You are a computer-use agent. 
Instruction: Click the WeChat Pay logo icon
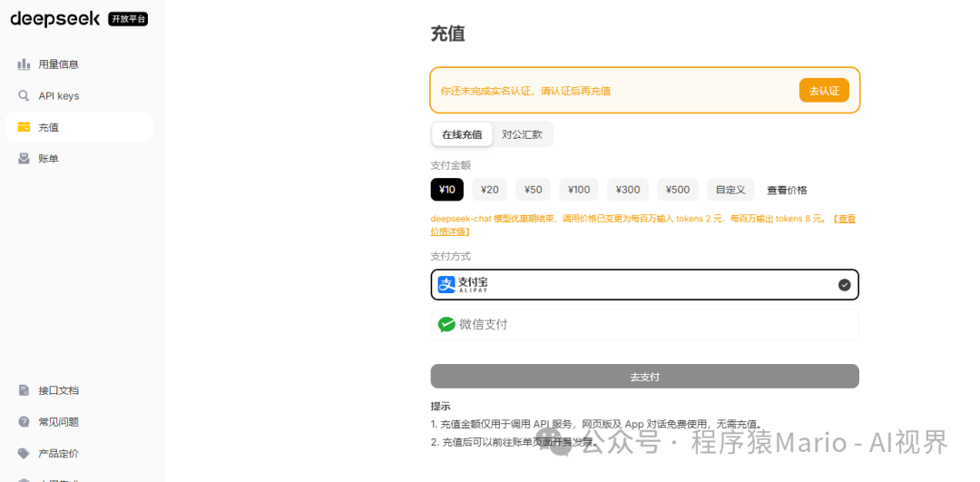click(x=446, y=324)
